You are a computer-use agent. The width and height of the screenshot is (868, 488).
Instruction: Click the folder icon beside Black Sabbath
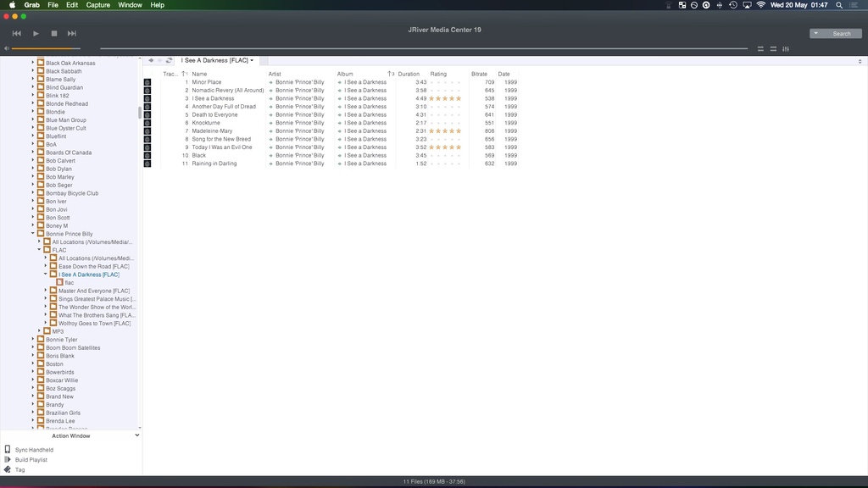tap(41, 71)
